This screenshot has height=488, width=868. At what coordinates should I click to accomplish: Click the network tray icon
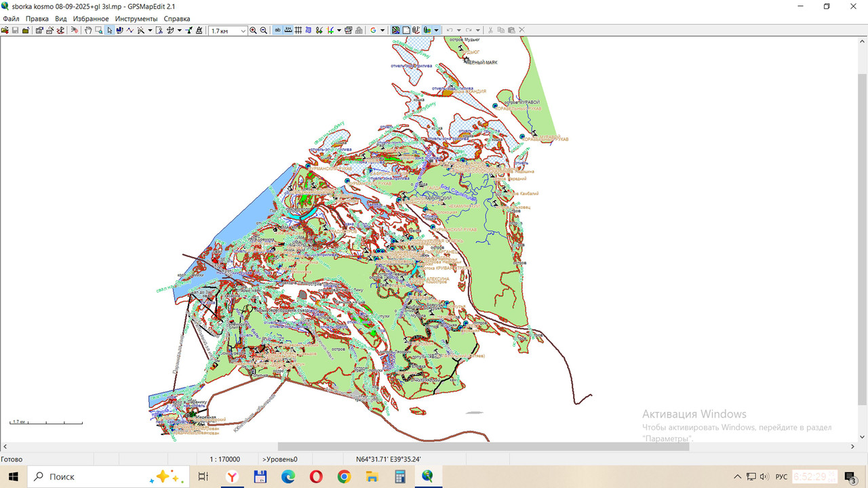tap(751, 476)
